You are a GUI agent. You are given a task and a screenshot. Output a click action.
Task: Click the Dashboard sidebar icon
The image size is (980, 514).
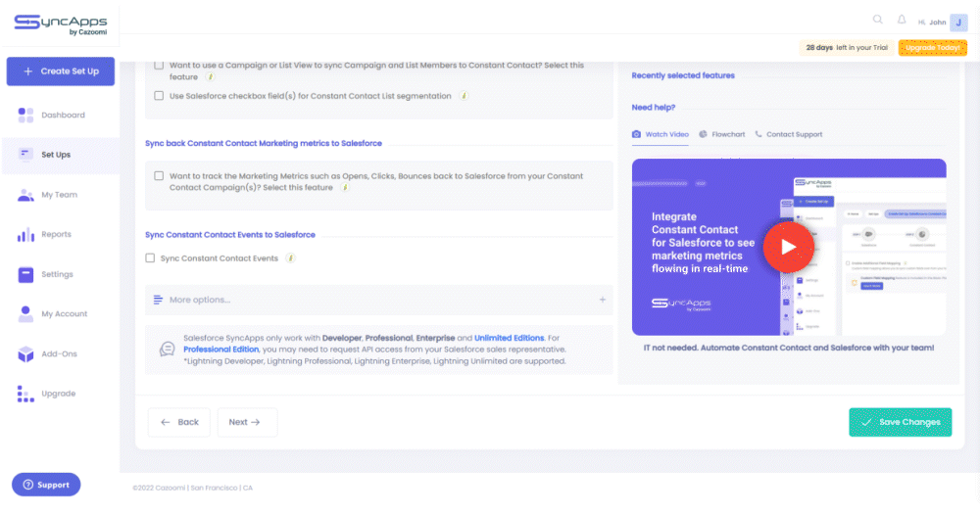(x=25, y=115)
